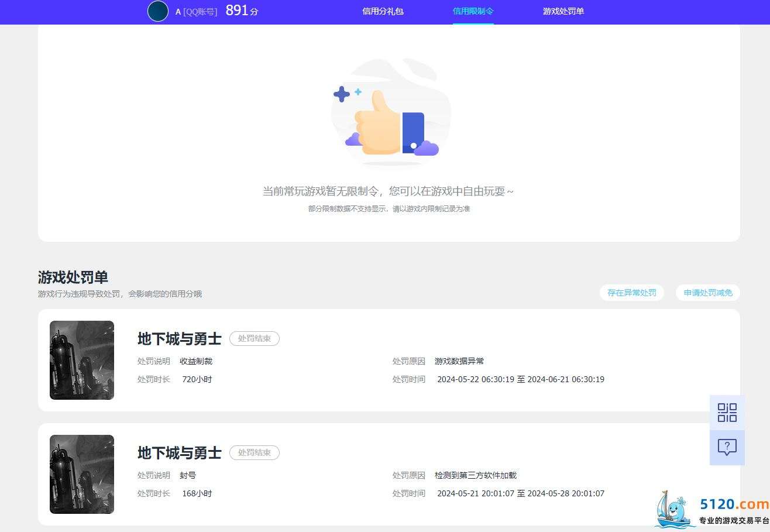The height and width of the screenshot is (532, 770).
Task: Open game thumbnail of 封号 record
Action: (x=82, y=474)
